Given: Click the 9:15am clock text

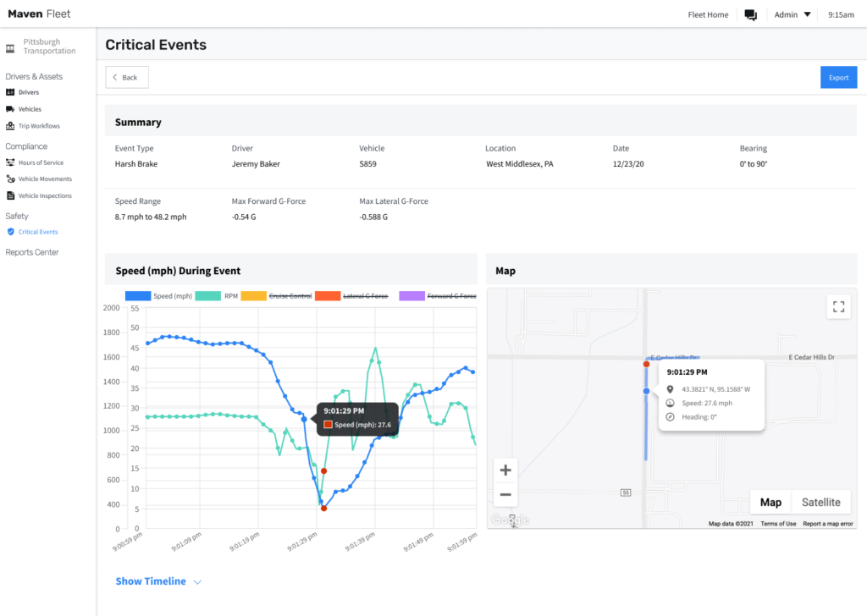Looking at the screenshot, I should pos(841,15).
